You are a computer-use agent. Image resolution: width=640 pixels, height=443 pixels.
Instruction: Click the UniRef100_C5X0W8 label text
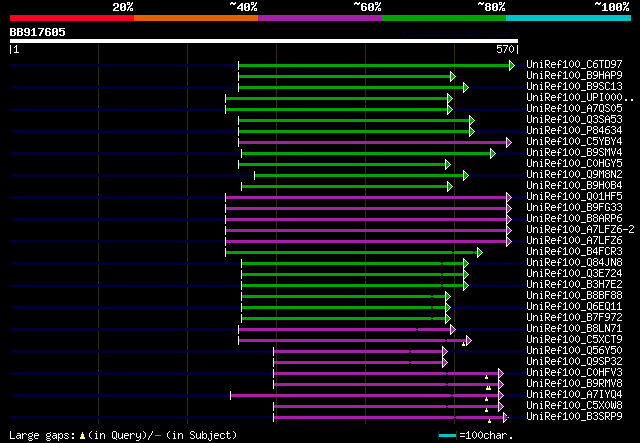coord(574,405)
